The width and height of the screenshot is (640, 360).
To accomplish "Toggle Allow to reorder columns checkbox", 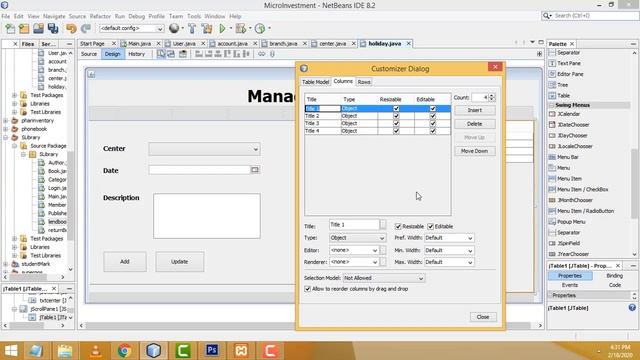I will coord(307,289).
